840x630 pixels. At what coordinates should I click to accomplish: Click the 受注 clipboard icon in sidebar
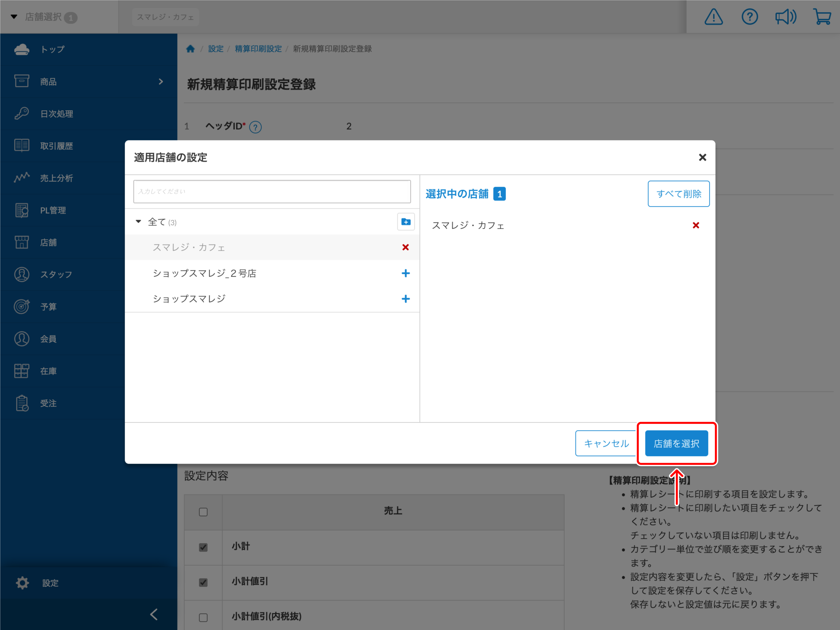coord(22,403)
